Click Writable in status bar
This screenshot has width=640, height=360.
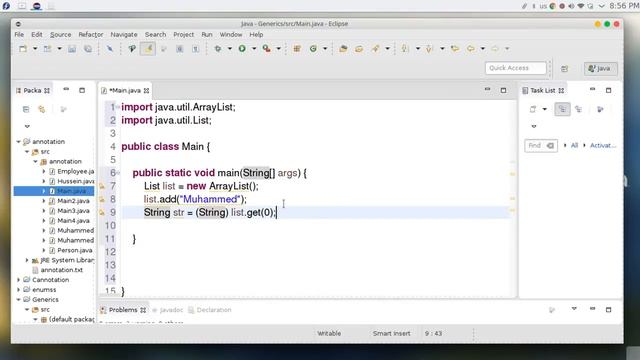pyautogui.click(x=329, y=333)
